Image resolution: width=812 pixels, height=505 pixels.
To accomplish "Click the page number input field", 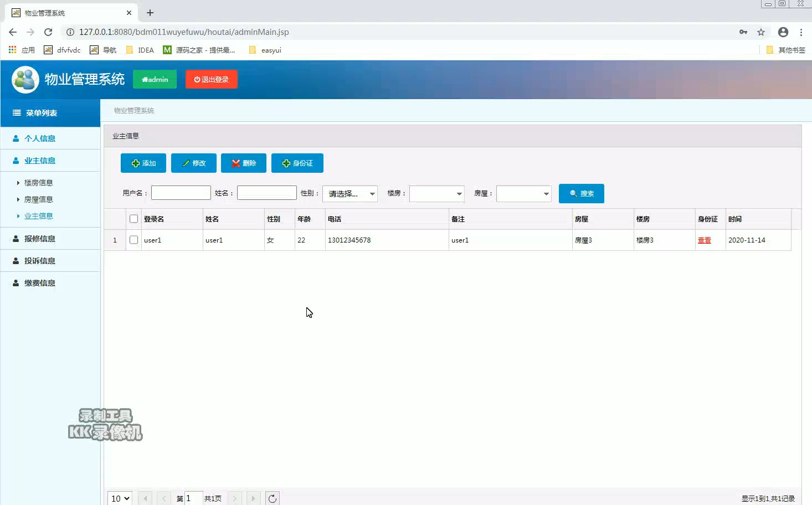I will [194, 498].
